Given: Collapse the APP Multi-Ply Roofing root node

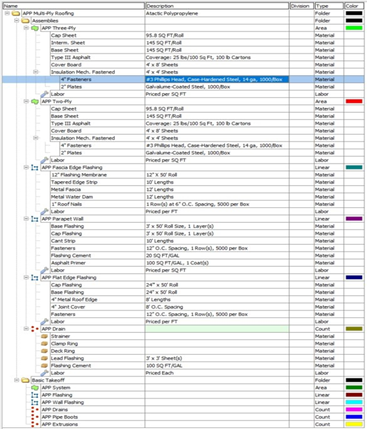Looking at the screenshot, I should point(7,13).
